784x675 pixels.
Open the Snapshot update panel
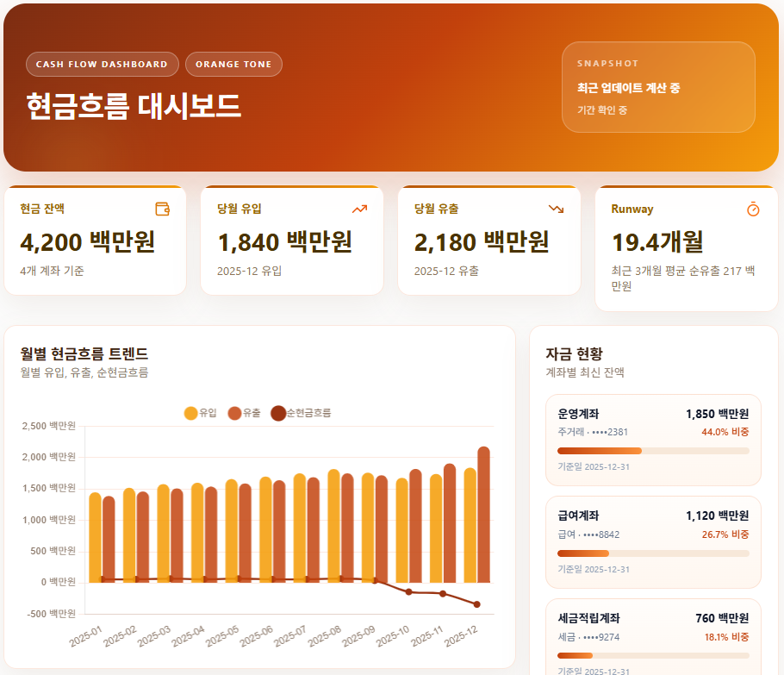click(658, 87)
